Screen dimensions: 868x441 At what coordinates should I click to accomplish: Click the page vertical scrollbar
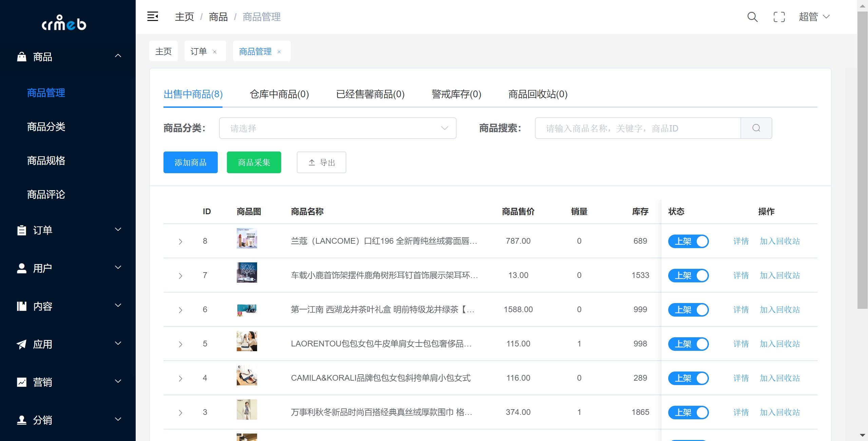coord(862,160)
